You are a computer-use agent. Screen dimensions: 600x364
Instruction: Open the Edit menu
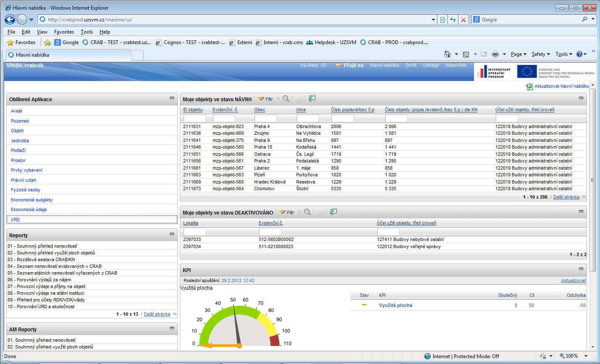point(26,32)
